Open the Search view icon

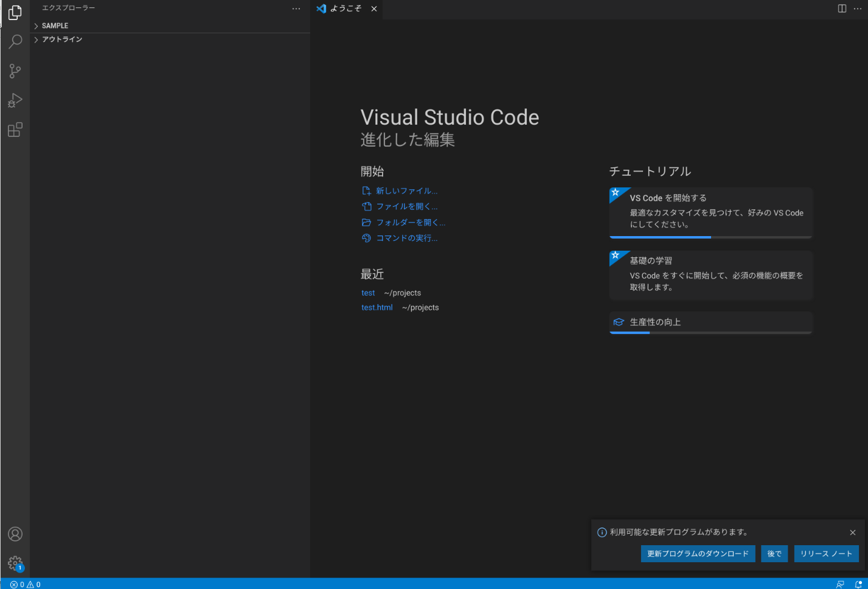tap(15, 41)
